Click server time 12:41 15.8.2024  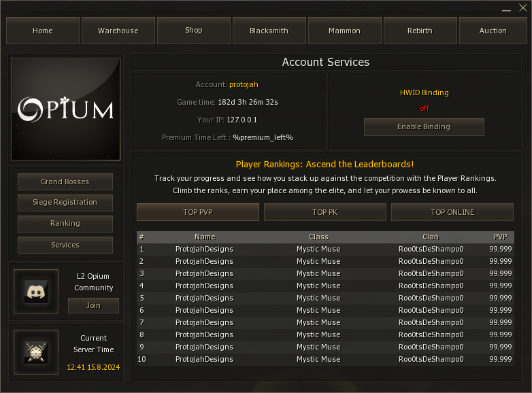tap(93, 367)
